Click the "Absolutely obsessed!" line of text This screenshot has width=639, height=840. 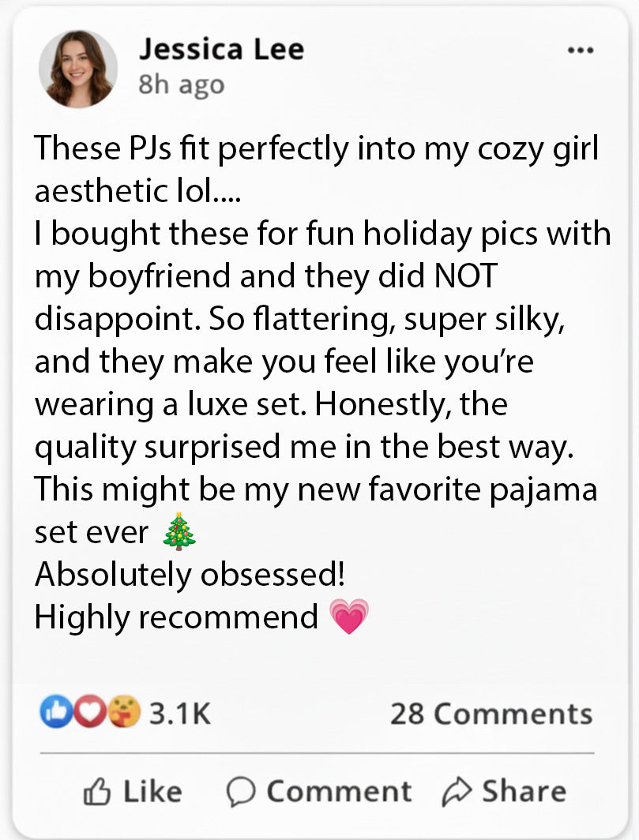click(x=190, y=574)
